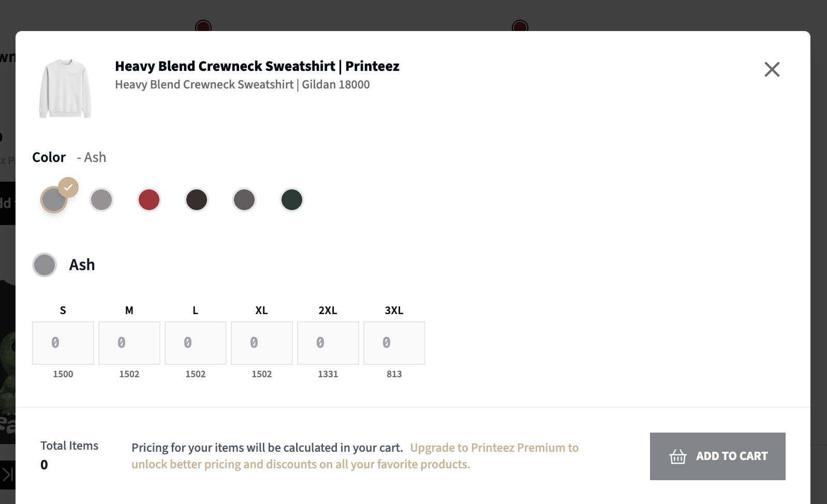Click the ADD TO CART button

718,456
